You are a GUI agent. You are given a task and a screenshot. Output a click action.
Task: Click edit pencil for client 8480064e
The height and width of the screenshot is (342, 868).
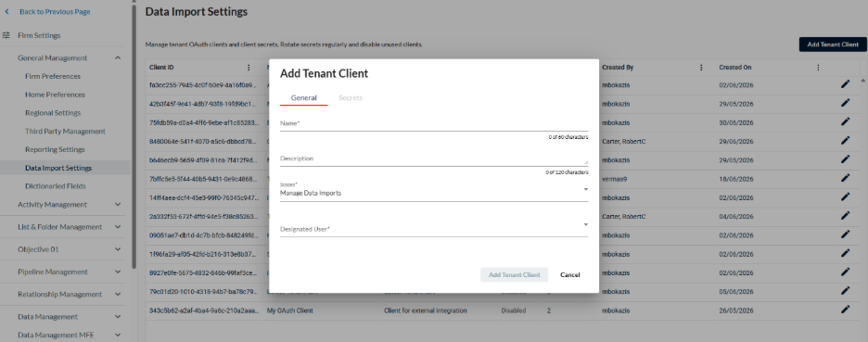[845, 141]
